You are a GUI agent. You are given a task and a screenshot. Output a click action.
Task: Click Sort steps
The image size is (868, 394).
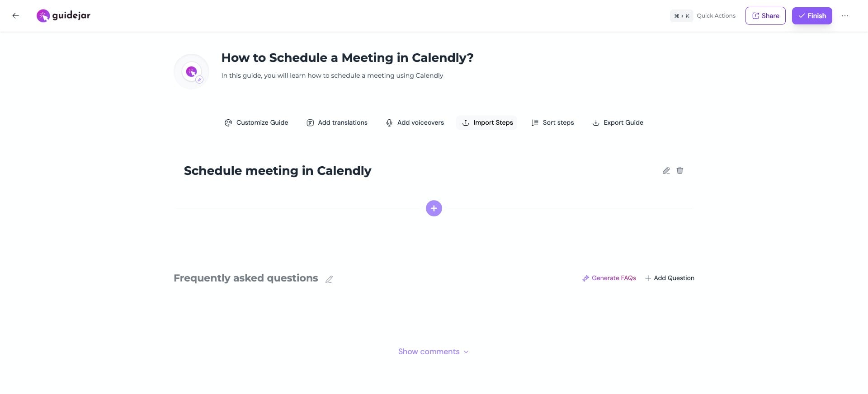tap(552, 122)
